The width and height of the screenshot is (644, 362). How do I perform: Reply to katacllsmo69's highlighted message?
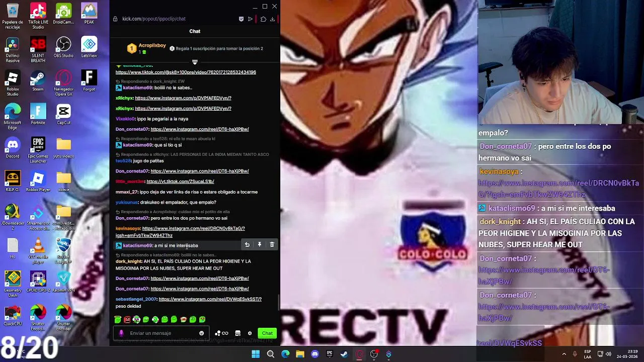(247, 245)
